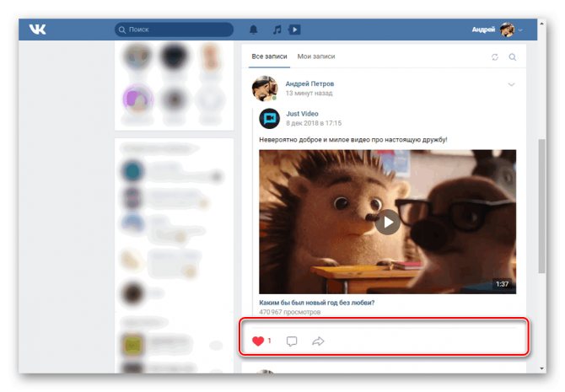Screen dimensions: 565x392
Task: Expand post actions chevron menu
Action: tap(511, 84)
